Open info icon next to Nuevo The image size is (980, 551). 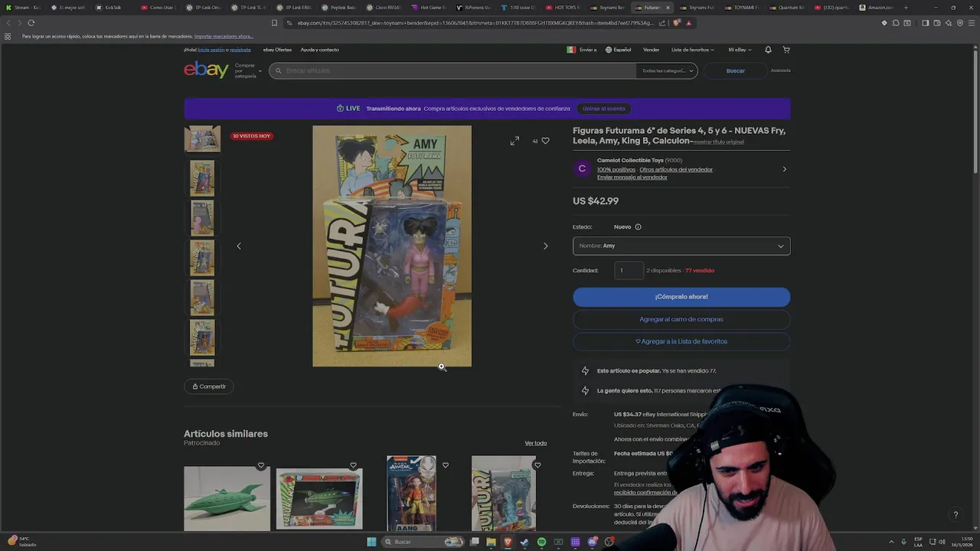click(638, 227)
